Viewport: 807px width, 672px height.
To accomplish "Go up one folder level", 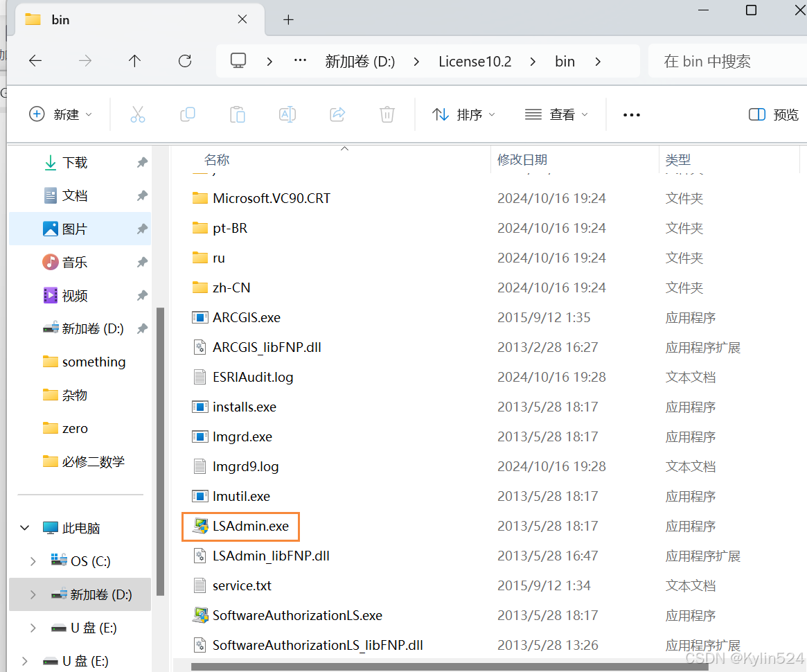I will 135,61.
